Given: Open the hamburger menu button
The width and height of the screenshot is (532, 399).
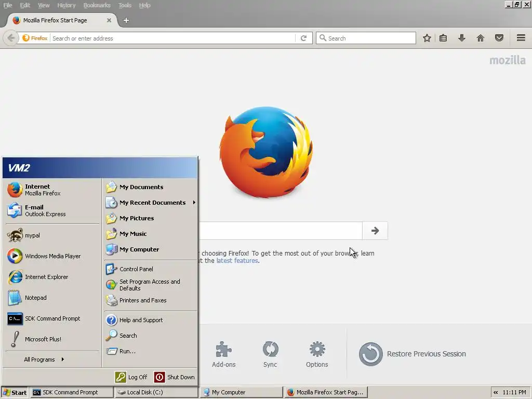Looking at the screenshot, I should [521, 37].
